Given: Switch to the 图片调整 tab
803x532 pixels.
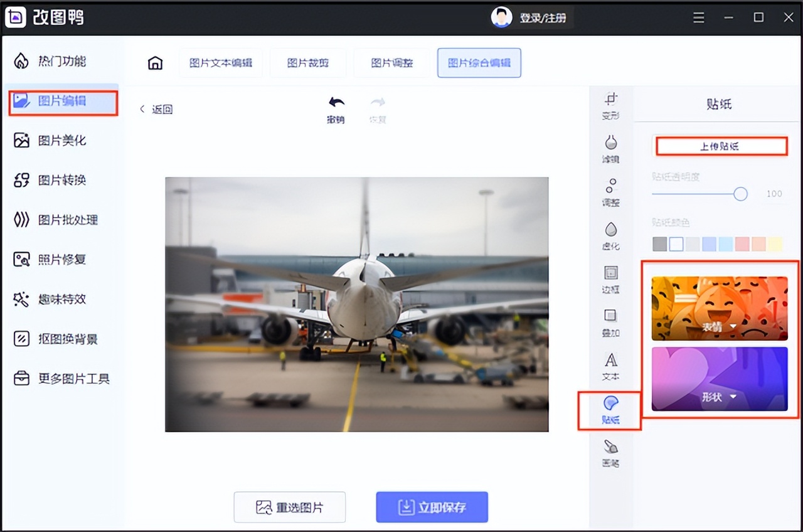Looking at the screenshot, I should click(391, 63).
